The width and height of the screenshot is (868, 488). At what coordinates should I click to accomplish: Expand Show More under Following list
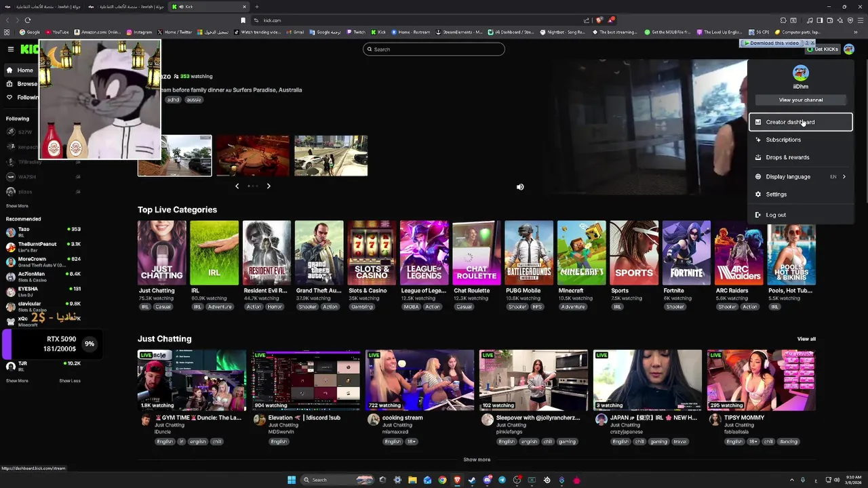[17, 206]
